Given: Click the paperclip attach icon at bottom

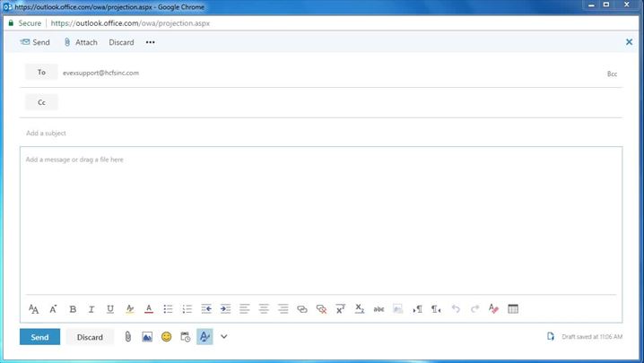Looking at the screenshot, I should click(x=128, y=337).
